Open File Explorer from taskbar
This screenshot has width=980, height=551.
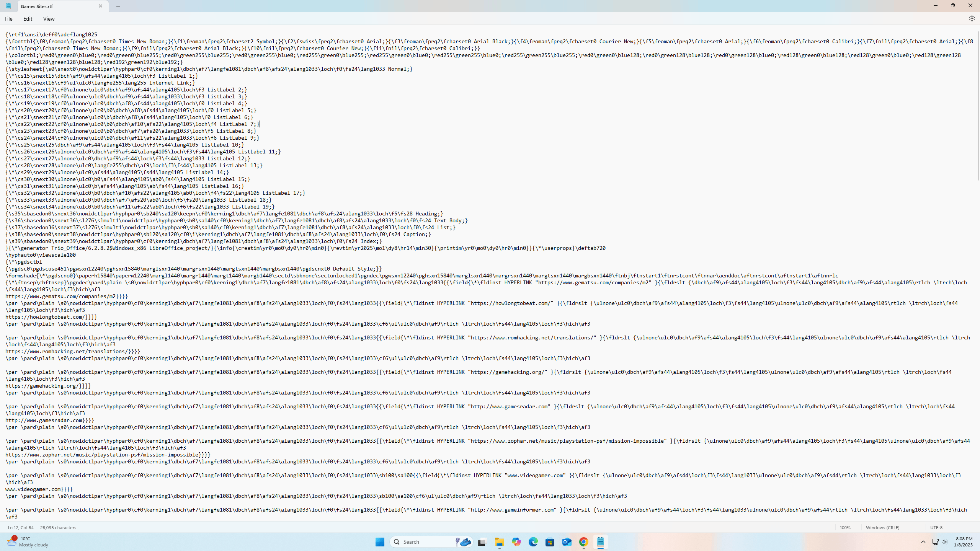click(499, 542)
